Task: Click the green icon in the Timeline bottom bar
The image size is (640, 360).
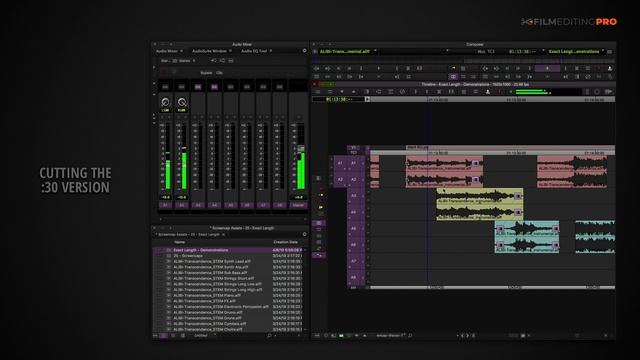Action: tap(341, 336)
